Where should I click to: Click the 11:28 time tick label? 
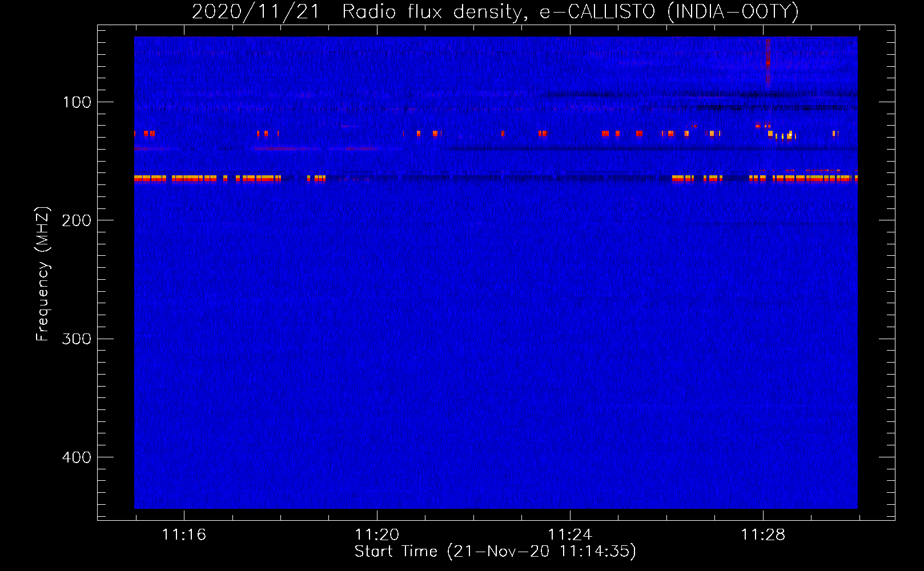(x=763, y=534)
